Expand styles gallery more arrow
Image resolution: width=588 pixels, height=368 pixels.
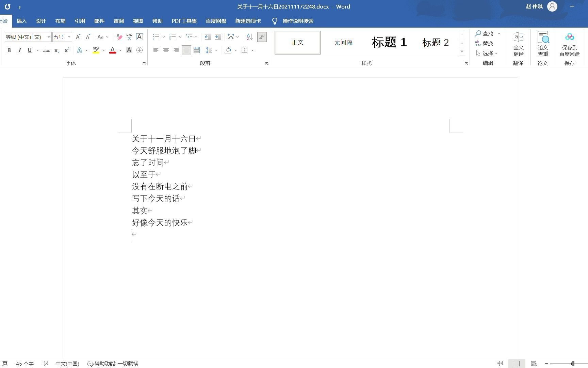(462, 52)
